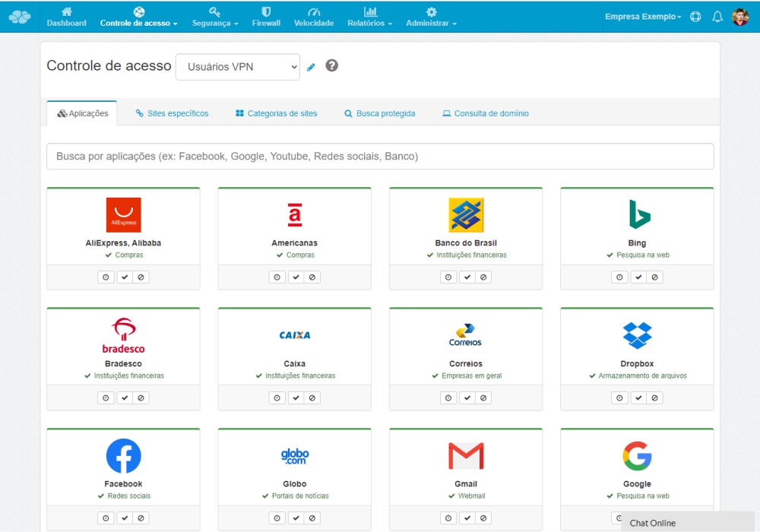Screen dimensions: 760x532
Task: Switch to the Categorias de sites tab
Action: click(277, 113)
